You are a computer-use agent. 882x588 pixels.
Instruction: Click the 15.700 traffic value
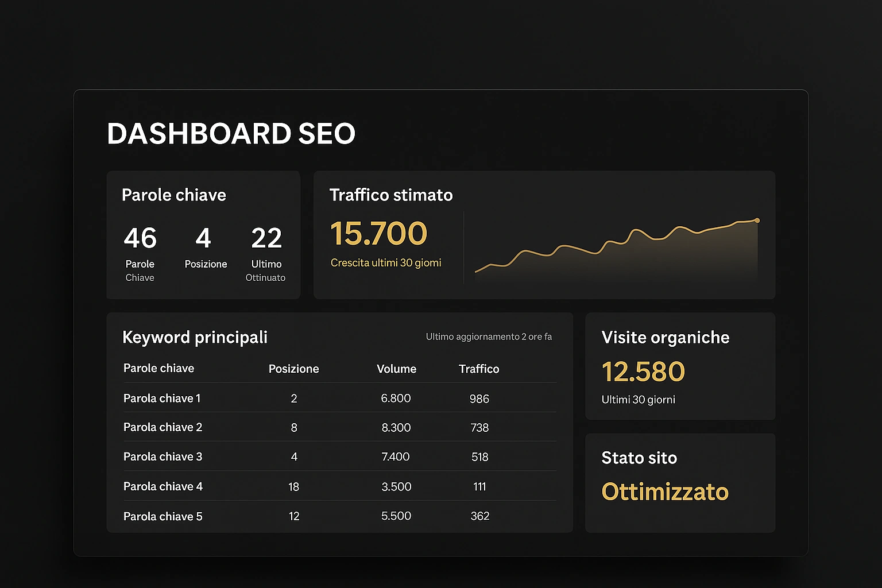click(x=378, y=233)
